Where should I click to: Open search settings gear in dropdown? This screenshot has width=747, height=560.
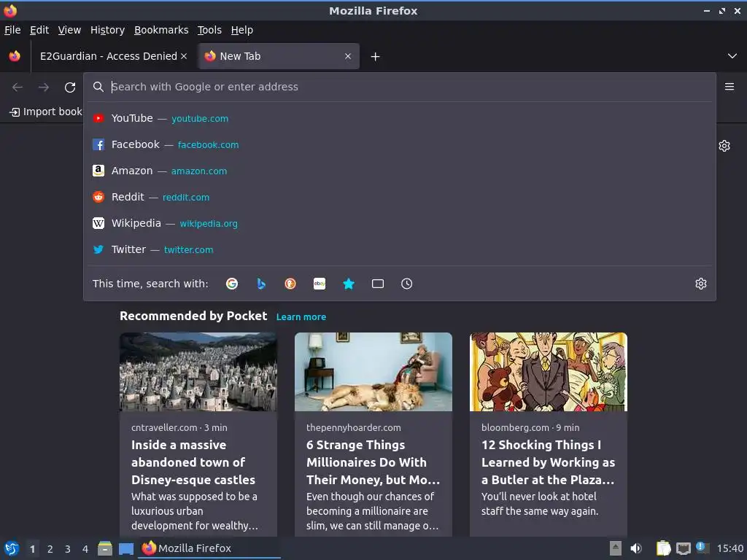701,284
